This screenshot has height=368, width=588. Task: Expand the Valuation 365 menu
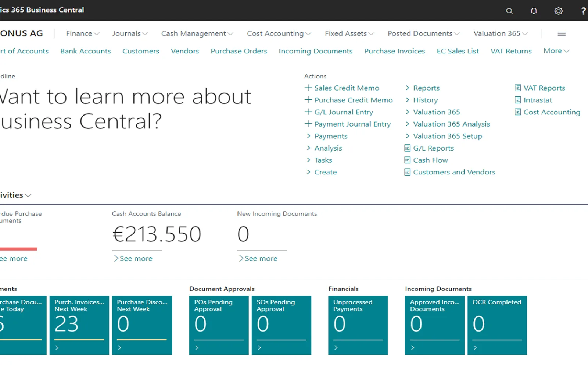pos(501,34)
